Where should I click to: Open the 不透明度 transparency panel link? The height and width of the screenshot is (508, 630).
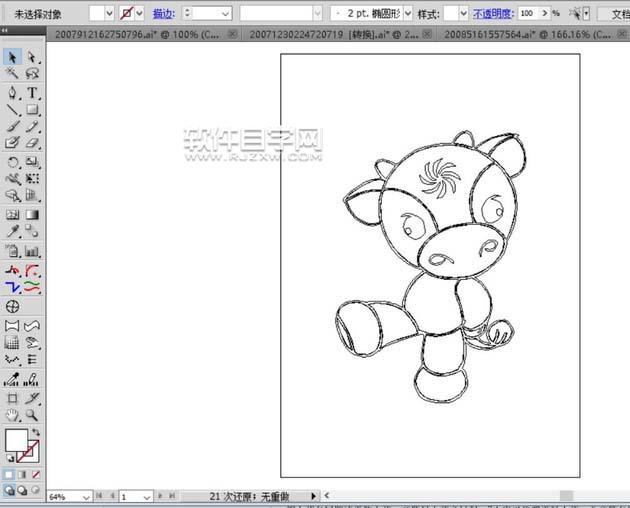(493, 14)
